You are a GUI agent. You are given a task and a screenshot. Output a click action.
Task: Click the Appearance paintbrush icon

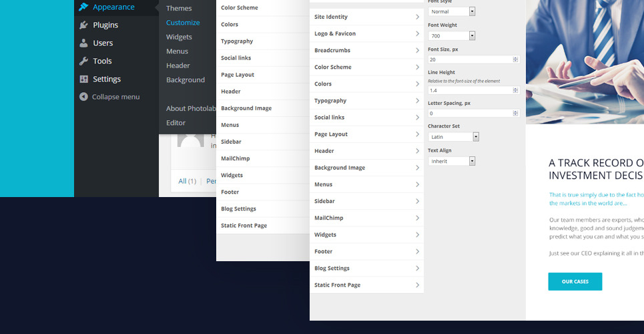(x=83, y=7)
